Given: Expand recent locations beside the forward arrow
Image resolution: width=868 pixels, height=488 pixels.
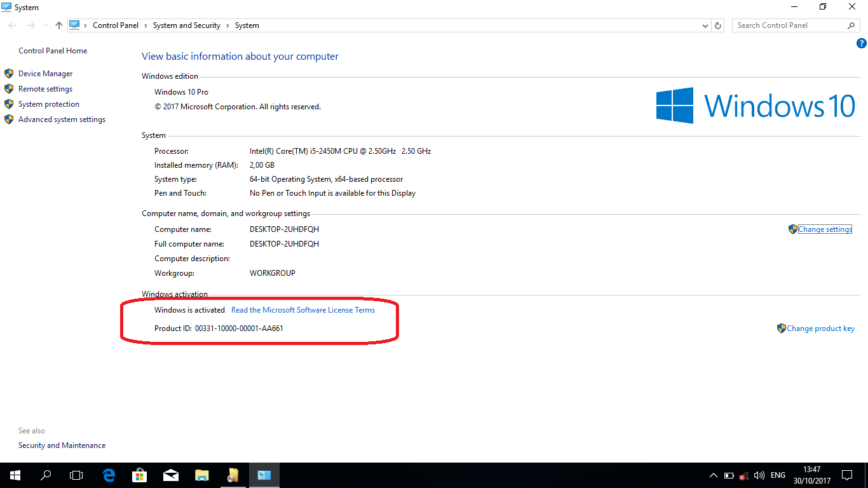Looking at the screenshot, I should coord(44,25).
